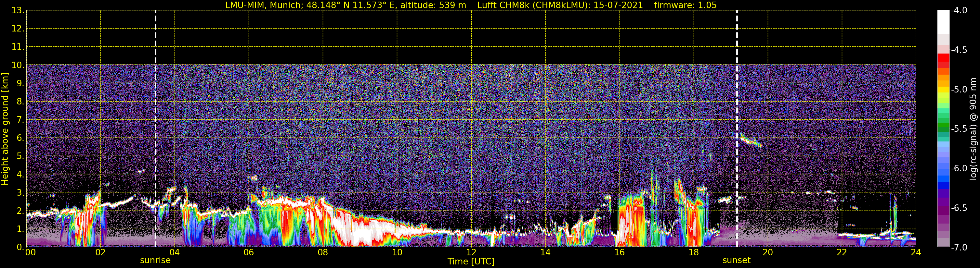Viewport: 980px width, 268px height.
Task: Click the '16' time axis tick label
Action: pos(620,252)
